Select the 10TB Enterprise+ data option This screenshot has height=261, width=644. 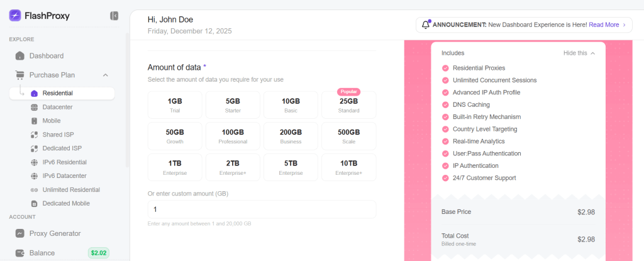[348, 167]
